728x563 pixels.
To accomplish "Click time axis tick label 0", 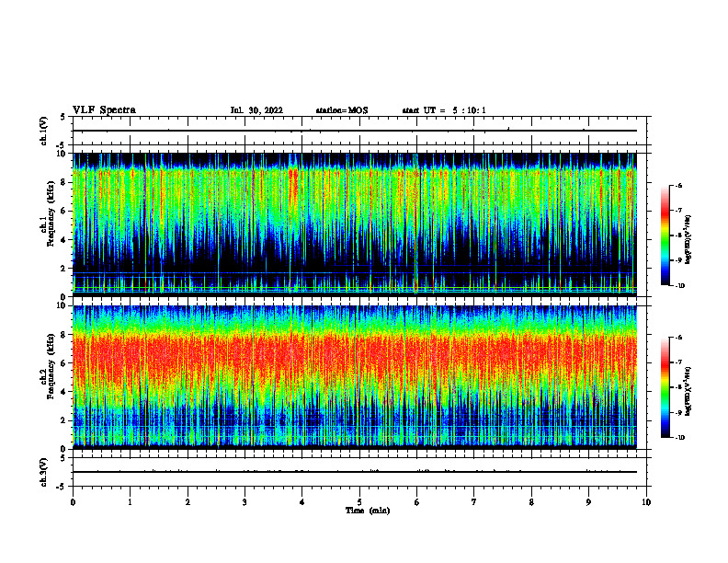I will click(x=73, y=502).
